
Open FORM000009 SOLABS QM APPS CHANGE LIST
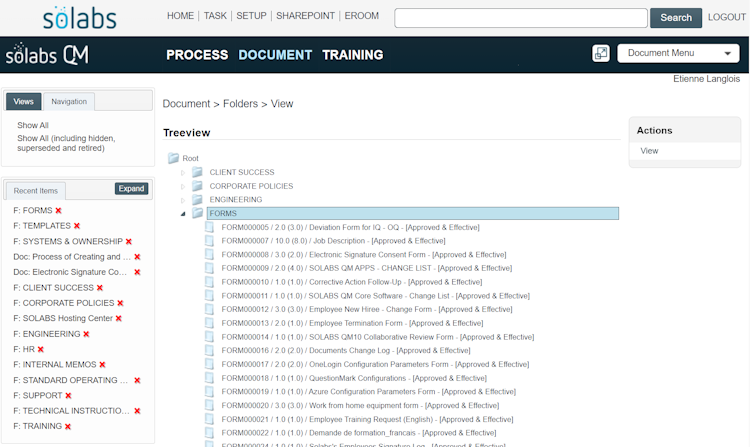pos(366,268)
